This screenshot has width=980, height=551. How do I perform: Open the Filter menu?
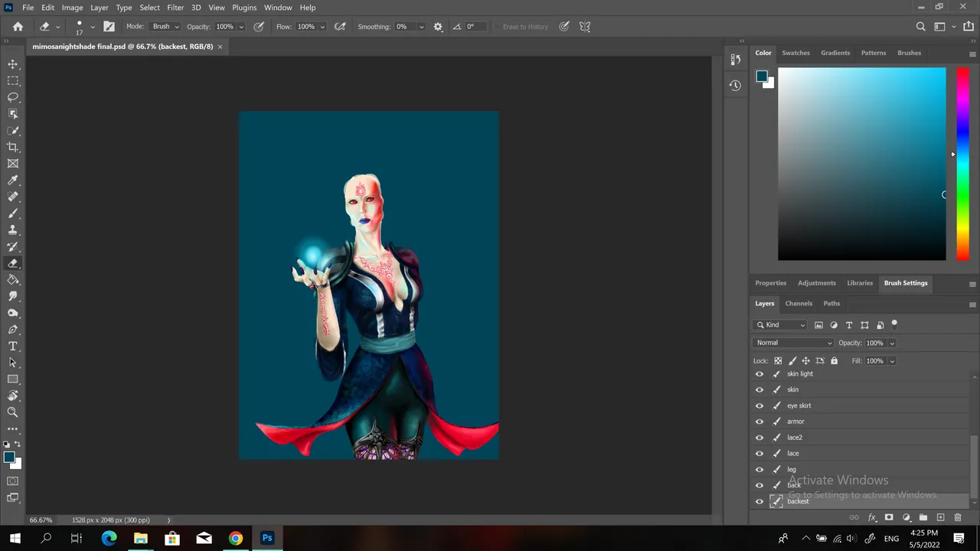pyautogui.click(x=175, y=7)
